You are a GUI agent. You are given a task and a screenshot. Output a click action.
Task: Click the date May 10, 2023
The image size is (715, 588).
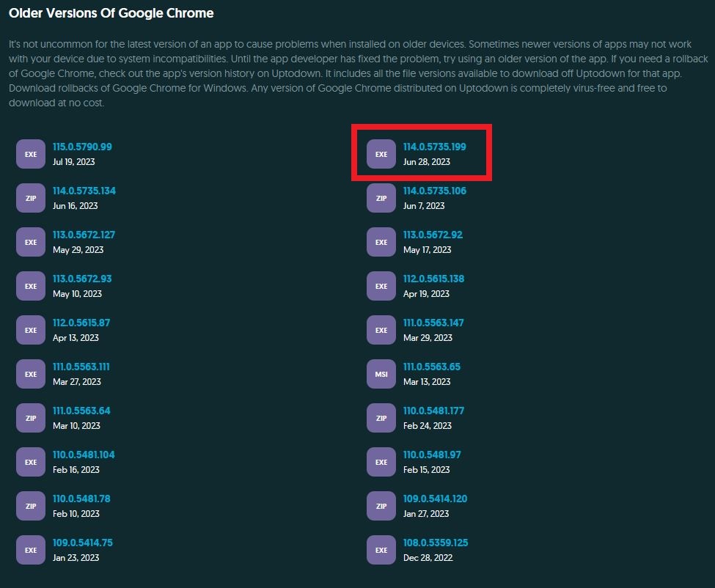point(77,293)
